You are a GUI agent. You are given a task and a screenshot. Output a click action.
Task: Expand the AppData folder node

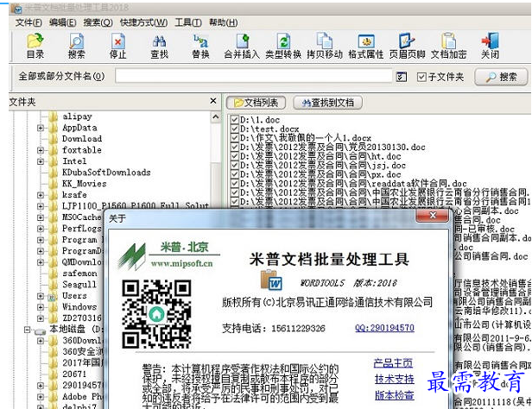(41, 128)
